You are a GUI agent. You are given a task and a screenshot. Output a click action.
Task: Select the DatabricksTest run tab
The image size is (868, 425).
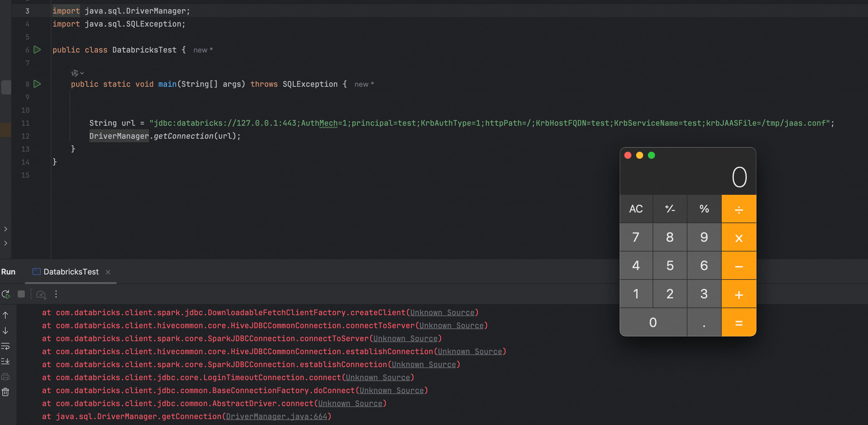coord(71,272)
